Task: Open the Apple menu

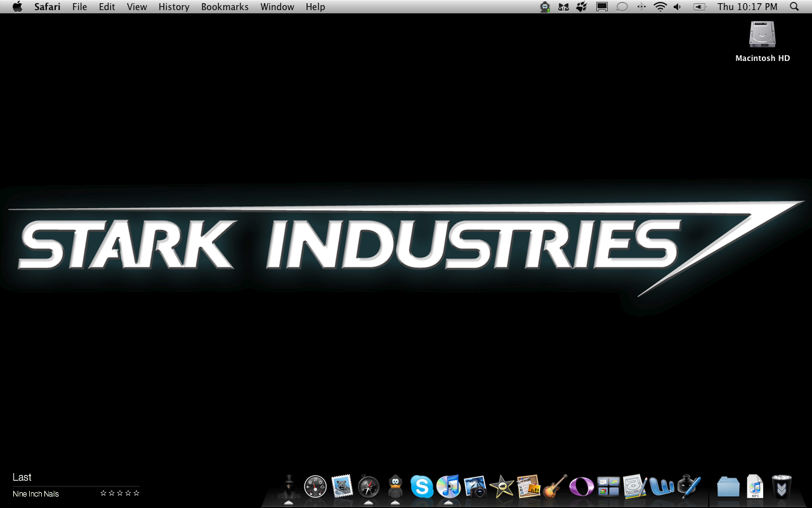Action: pos(17,7)
